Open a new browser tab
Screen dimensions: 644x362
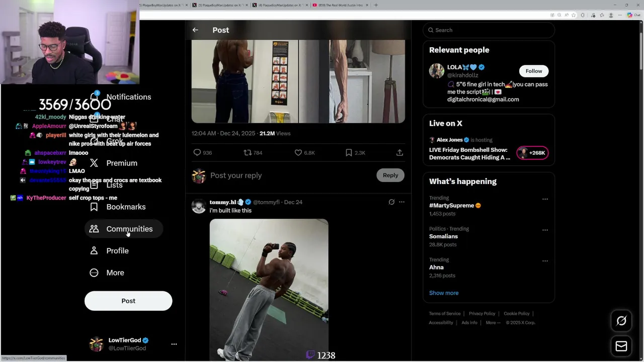click(376, 5)
